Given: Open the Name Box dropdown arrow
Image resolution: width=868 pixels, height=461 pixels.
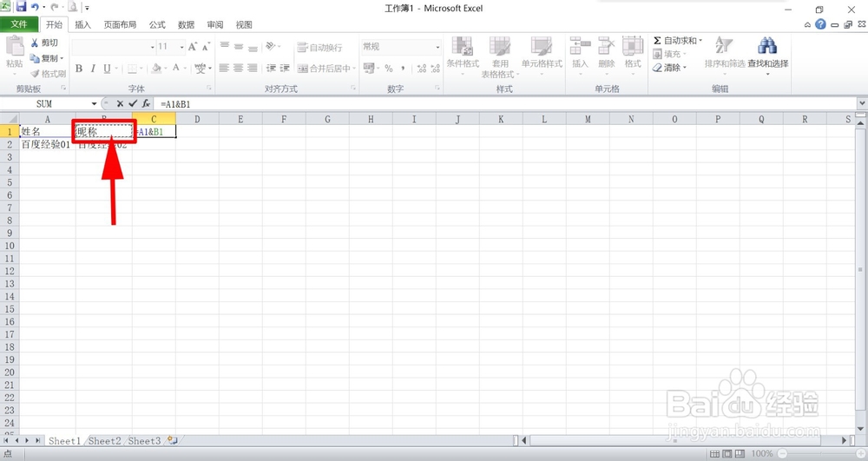Looking at the screenshot, I should pos(94,103).
